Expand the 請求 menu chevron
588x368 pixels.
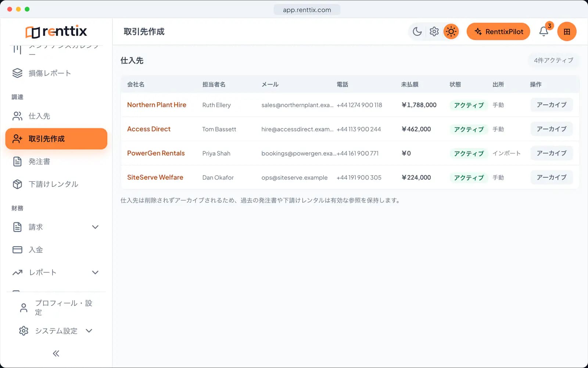95,227
